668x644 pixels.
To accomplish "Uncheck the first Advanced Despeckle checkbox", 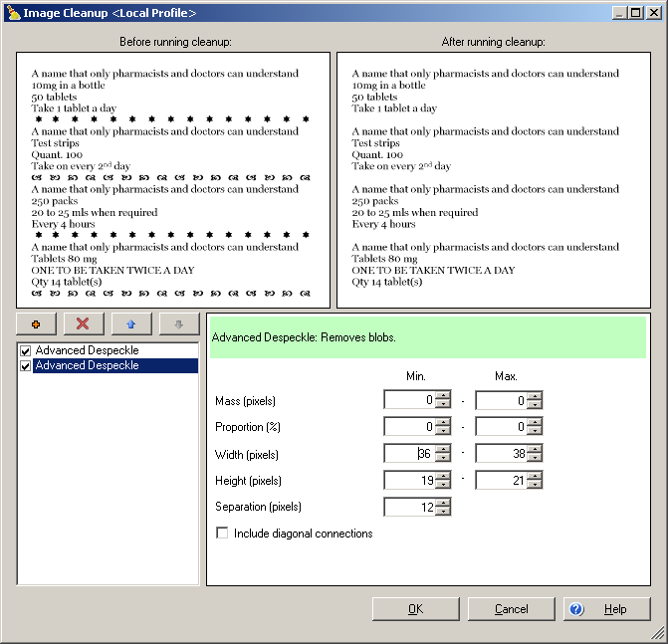I will click(26, 350).
